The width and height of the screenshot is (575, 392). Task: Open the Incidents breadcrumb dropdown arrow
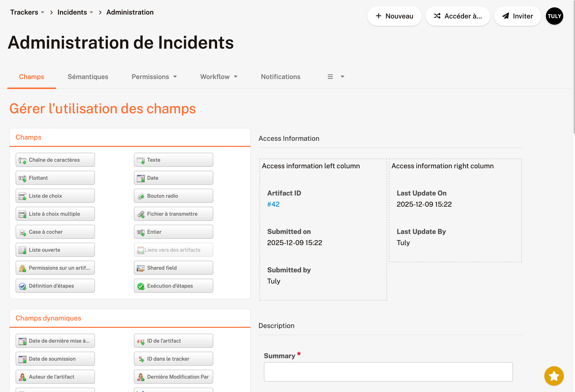click(x=91, y=12)
